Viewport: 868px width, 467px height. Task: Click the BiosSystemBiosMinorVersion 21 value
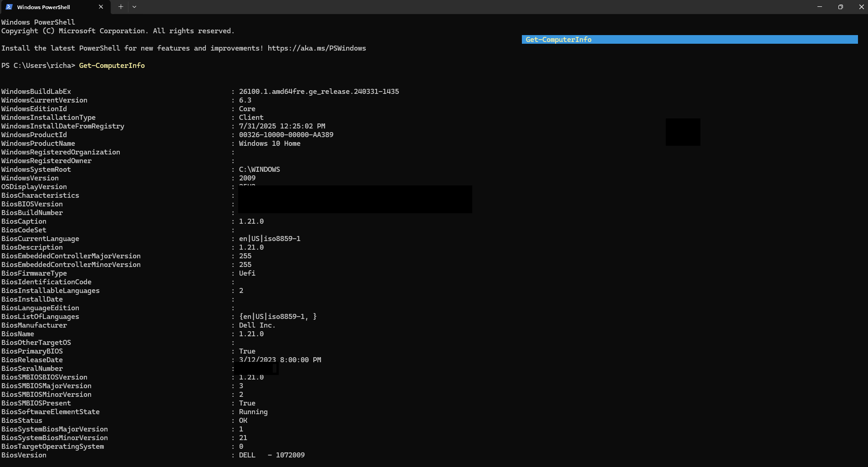[x=243, y=438]
